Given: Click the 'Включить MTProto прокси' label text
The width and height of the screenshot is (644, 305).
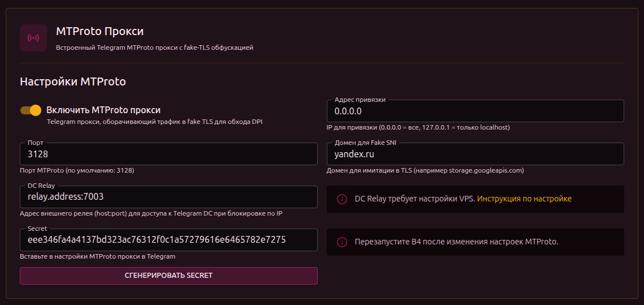Looking at the screenshot, I should (103, 110).
